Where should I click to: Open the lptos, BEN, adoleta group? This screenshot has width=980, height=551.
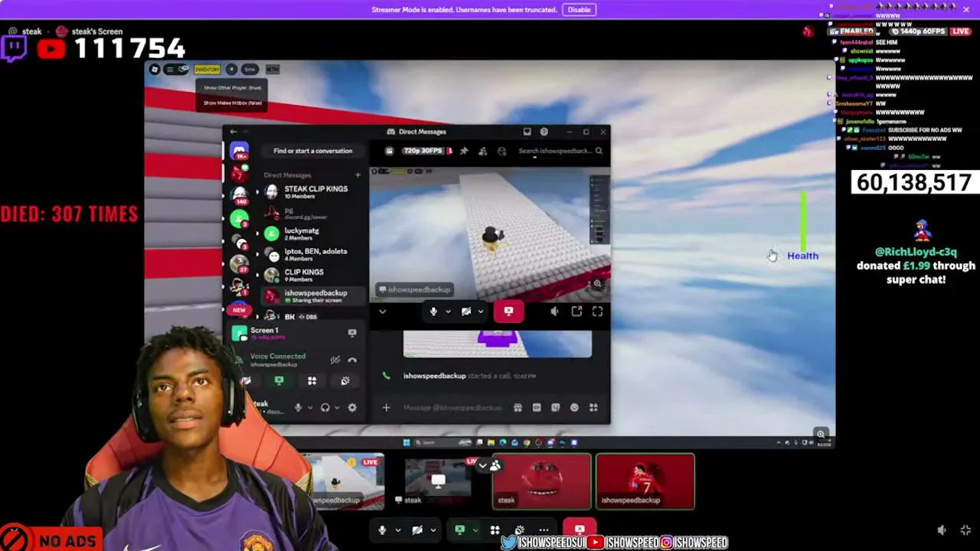tap(314, 254)
